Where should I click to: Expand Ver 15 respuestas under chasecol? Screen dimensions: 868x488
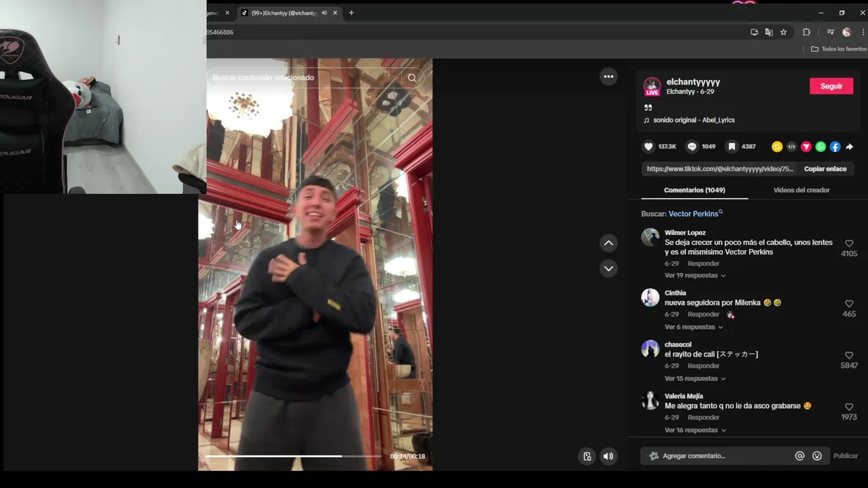695,378
